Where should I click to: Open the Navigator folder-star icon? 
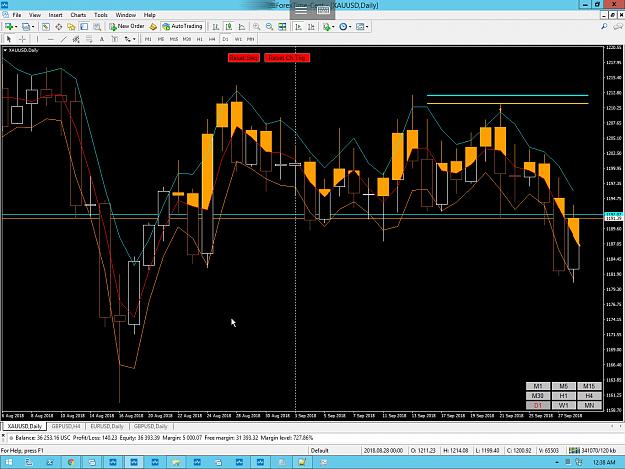71,27
